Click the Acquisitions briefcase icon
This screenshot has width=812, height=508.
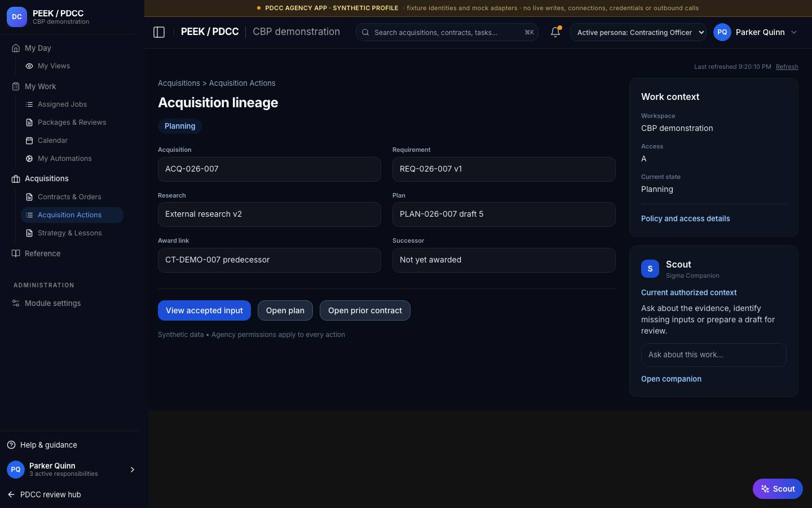point(16,179)
